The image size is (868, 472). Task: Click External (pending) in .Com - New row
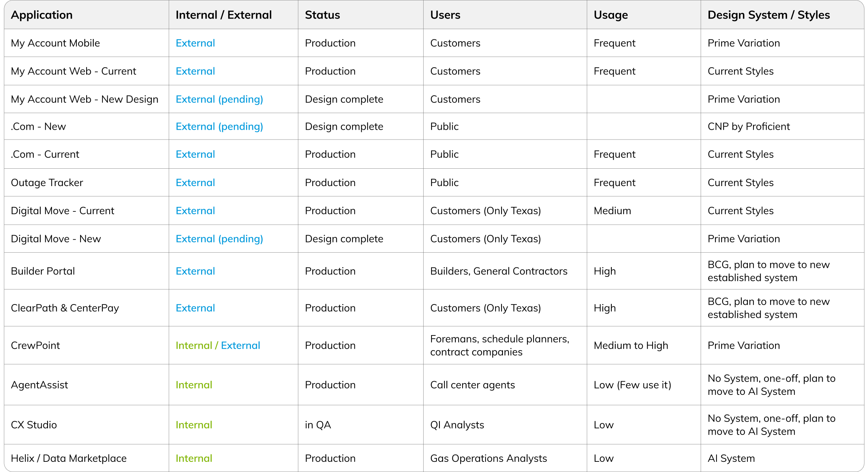click(219, 126)
